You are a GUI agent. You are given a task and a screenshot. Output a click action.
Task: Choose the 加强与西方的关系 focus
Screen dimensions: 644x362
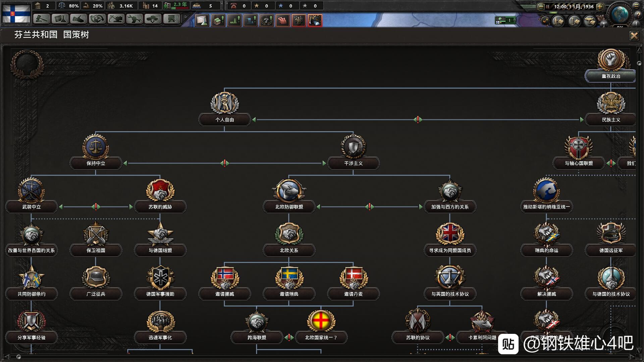pyautogui.click(x=450, y=207)
